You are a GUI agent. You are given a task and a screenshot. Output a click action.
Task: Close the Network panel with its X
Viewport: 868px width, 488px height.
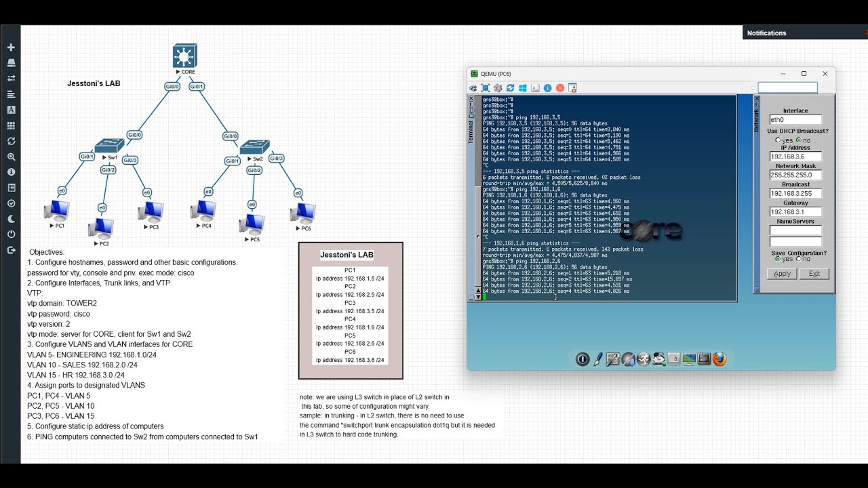click(757, 100)
